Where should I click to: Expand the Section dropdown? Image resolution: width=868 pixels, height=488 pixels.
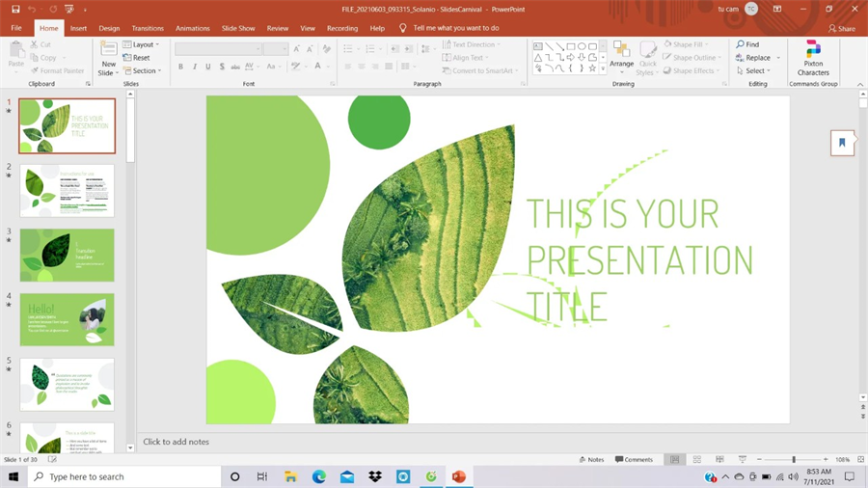pyautogui.click(x=145, y=70)
